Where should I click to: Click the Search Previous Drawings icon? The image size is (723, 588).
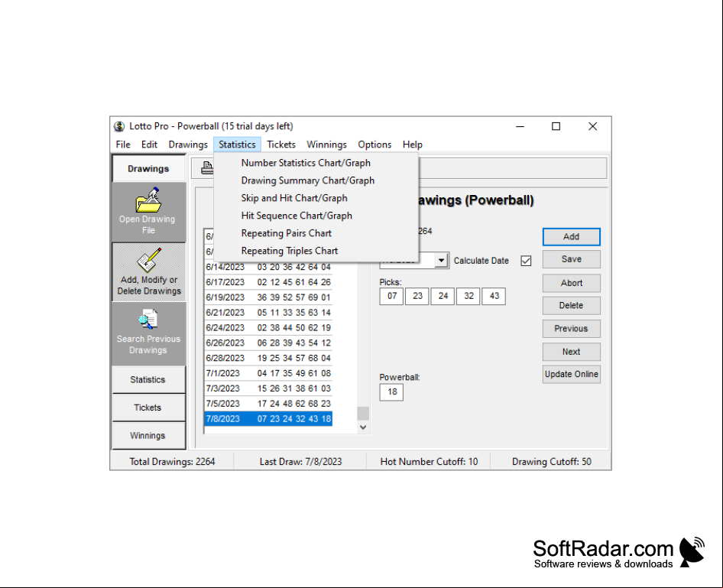(x=148, y=320)
